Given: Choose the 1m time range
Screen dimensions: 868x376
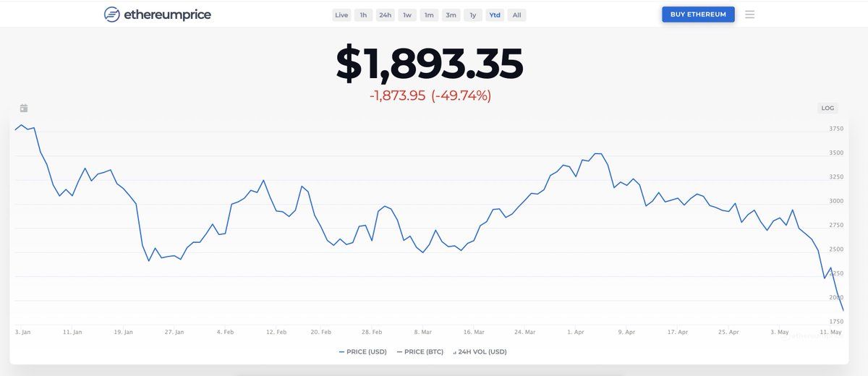Looking at the screenshot, I should click(429, 15).
